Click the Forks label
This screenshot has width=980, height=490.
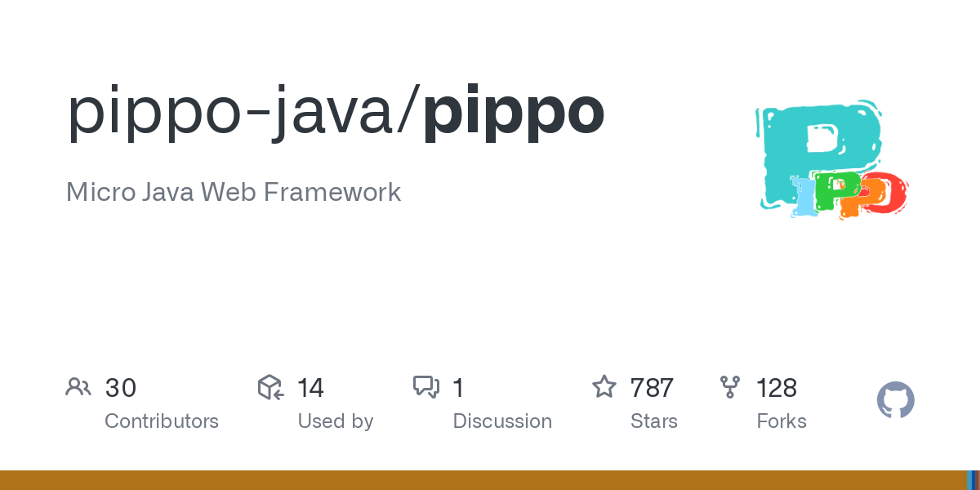coord(782,421)
